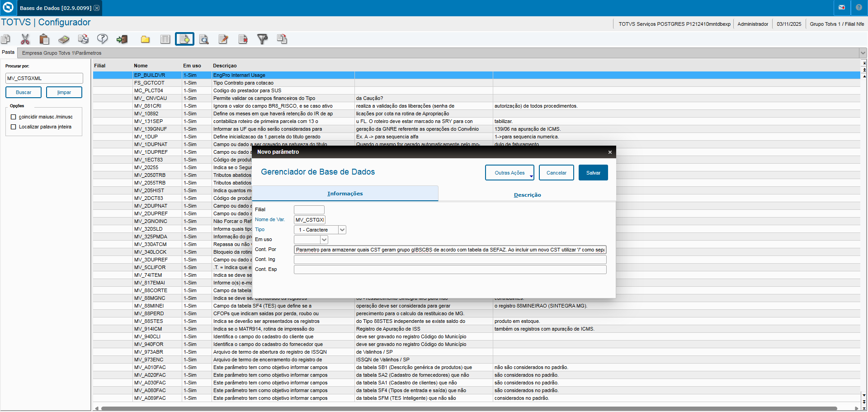Close the Novo parâmetro dialog

click(610, 152)
